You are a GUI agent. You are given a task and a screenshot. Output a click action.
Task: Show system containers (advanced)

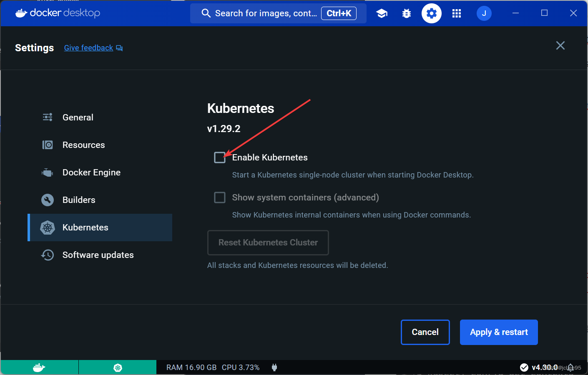tap(219, 197)
